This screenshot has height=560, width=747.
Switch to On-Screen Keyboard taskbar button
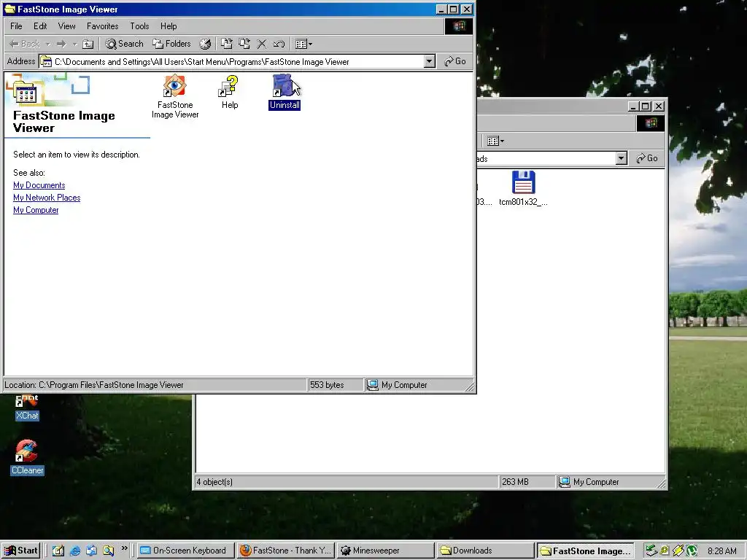click(x=186, y=551)
